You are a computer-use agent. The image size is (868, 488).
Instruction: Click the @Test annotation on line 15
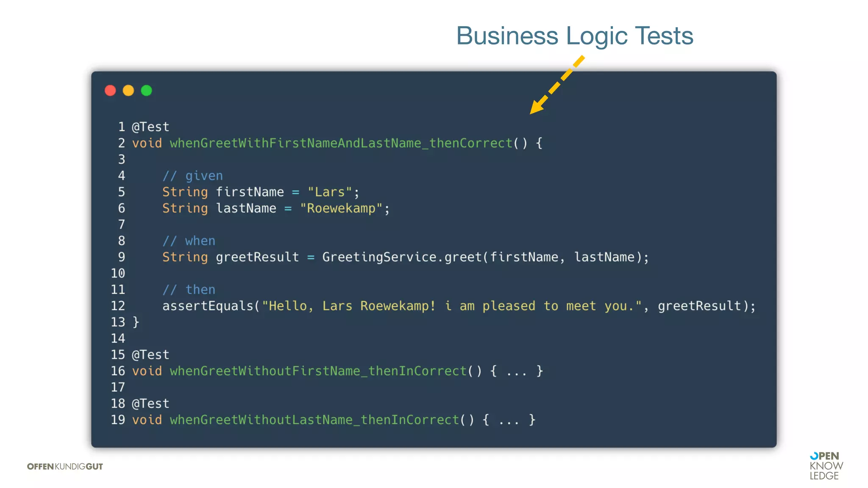[150, 355]
